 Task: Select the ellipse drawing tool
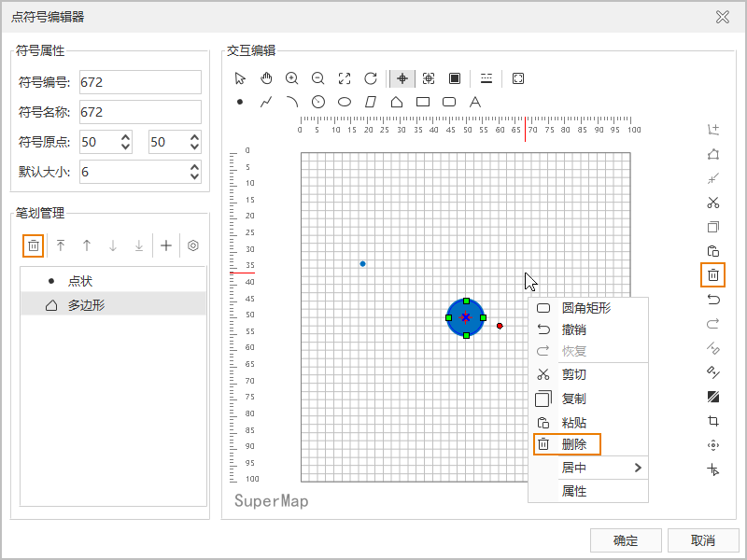coord(345,102)
